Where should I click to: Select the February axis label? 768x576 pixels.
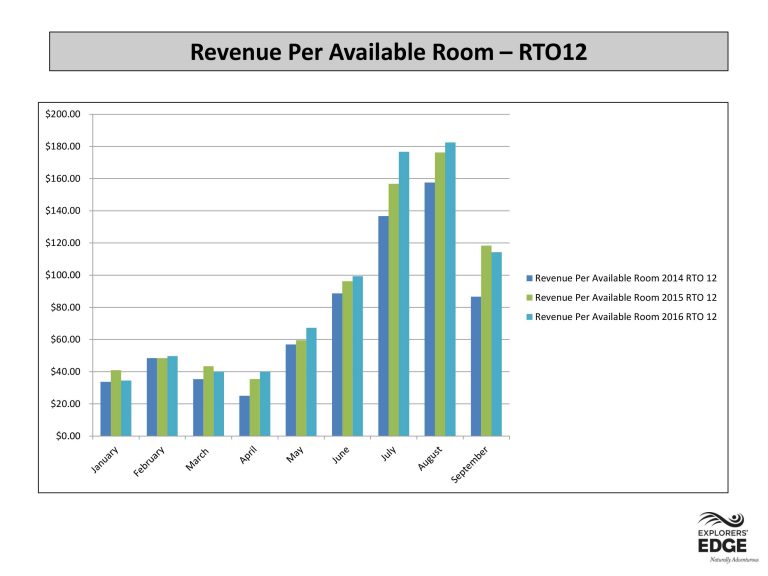[x=149, y=461]
